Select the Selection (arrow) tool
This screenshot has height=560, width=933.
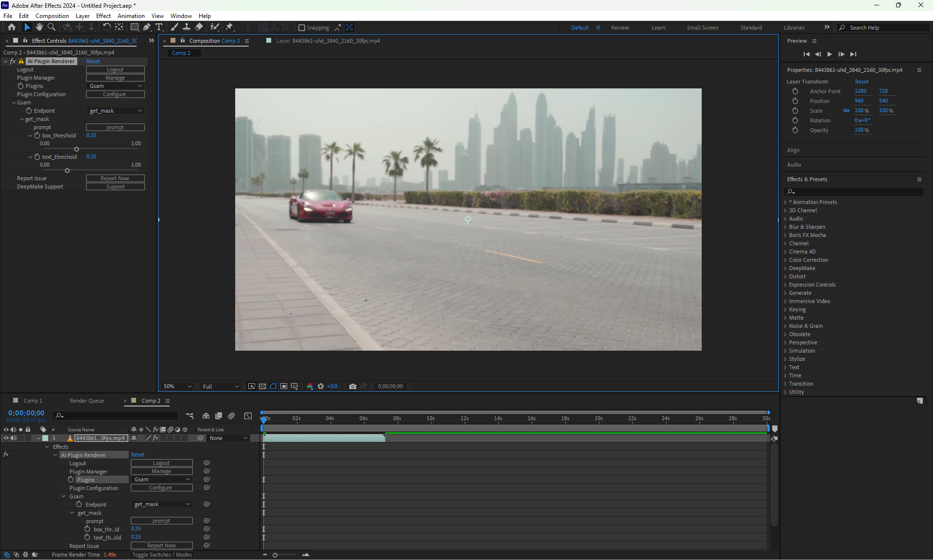tap(27, 27)
